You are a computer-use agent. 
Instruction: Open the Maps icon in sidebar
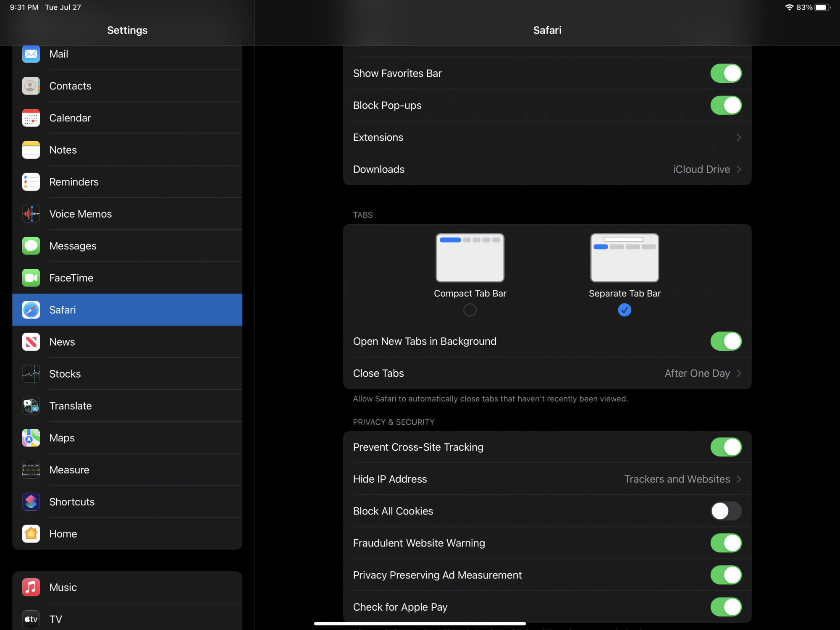[x=31, y=438]
